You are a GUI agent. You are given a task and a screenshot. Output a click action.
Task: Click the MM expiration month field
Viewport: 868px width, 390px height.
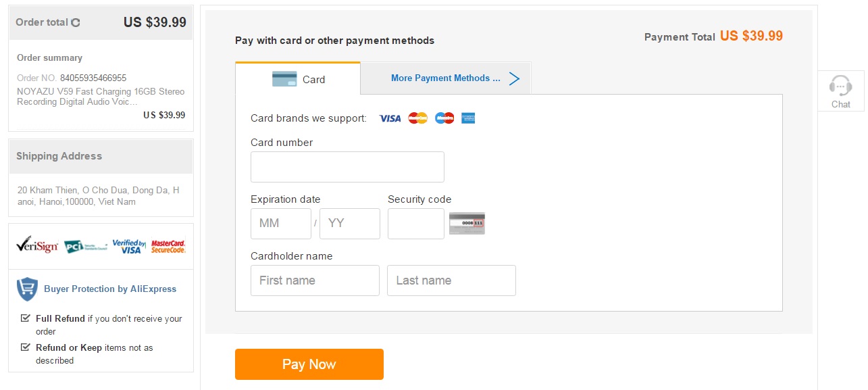[x=280, y=223]
